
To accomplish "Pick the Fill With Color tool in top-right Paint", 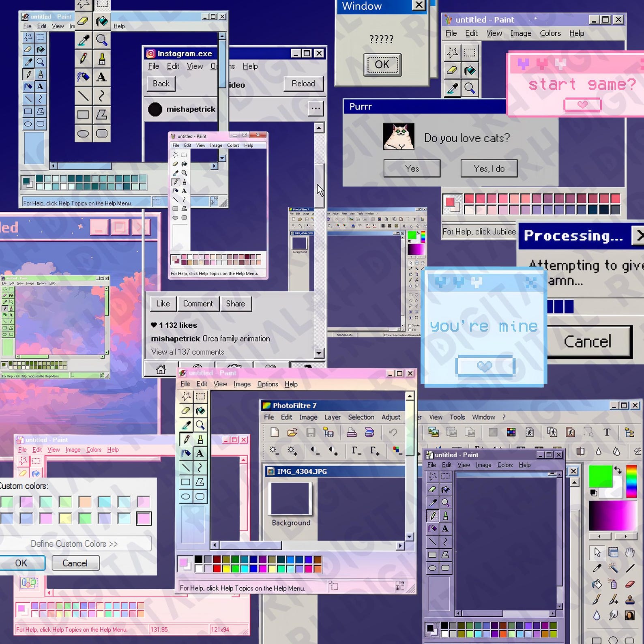I will [470, 70].
